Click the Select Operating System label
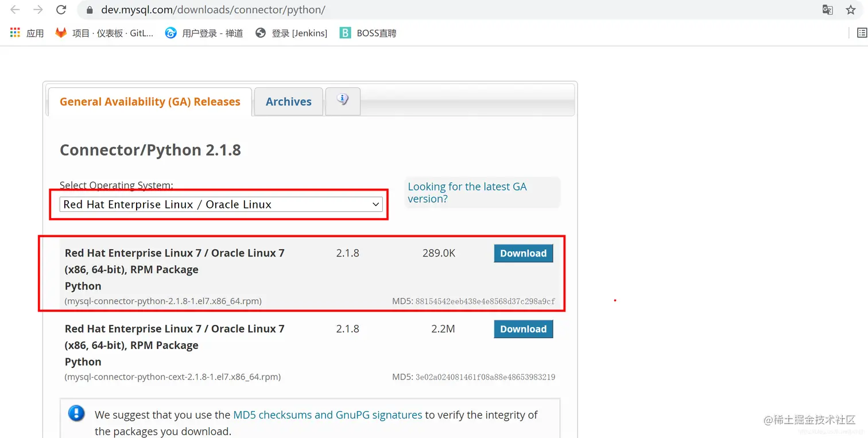Image resolution: width=868 pixels, height=438 pixels. coord(116,185)
